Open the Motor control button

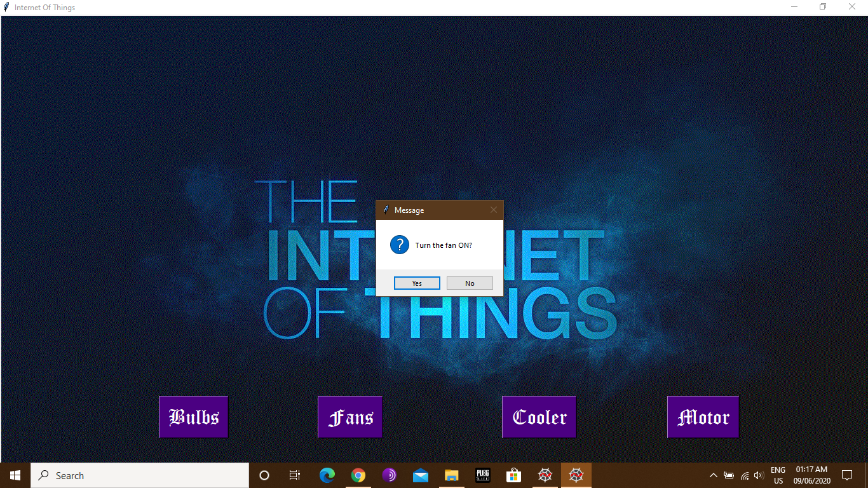pos(703,417)
